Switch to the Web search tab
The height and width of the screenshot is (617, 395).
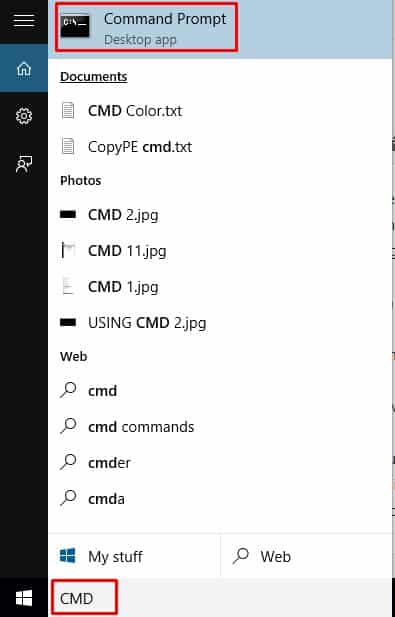[306, 556]
